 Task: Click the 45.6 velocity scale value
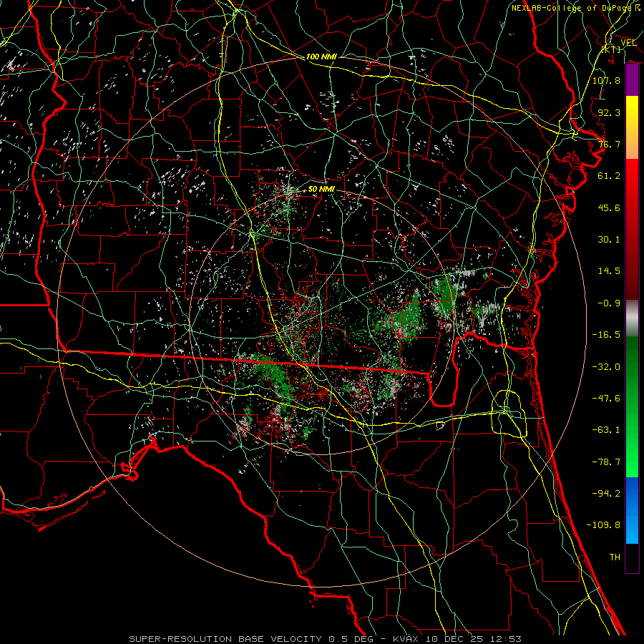click(x=609, y=208)
